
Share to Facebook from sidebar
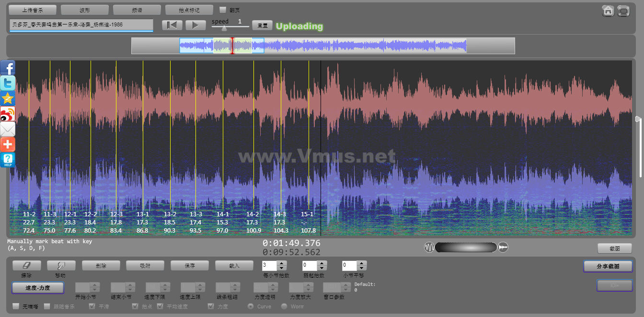point(8,68)
